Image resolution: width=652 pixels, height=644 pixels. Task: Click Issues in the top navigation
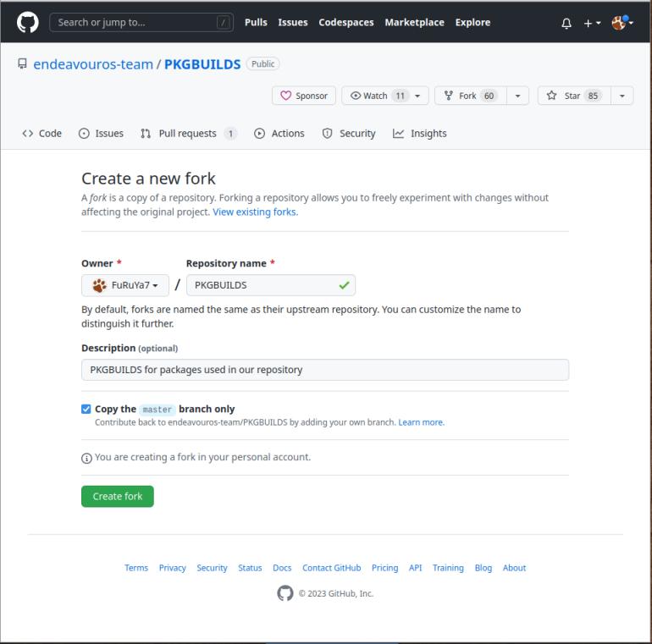tap(293, 23)
